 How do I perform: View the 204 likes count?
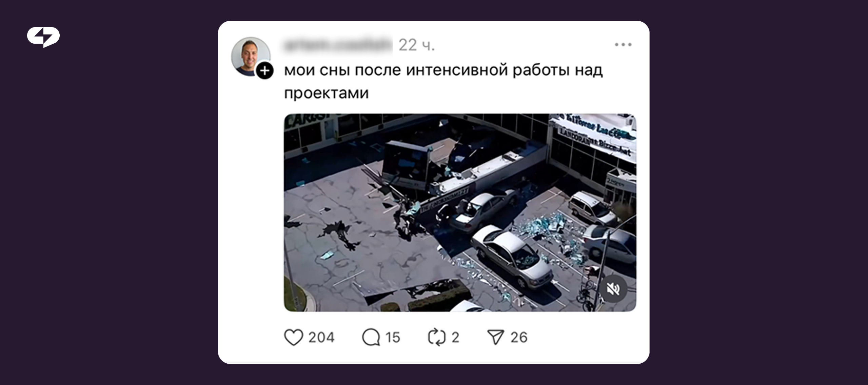point(321,338)
